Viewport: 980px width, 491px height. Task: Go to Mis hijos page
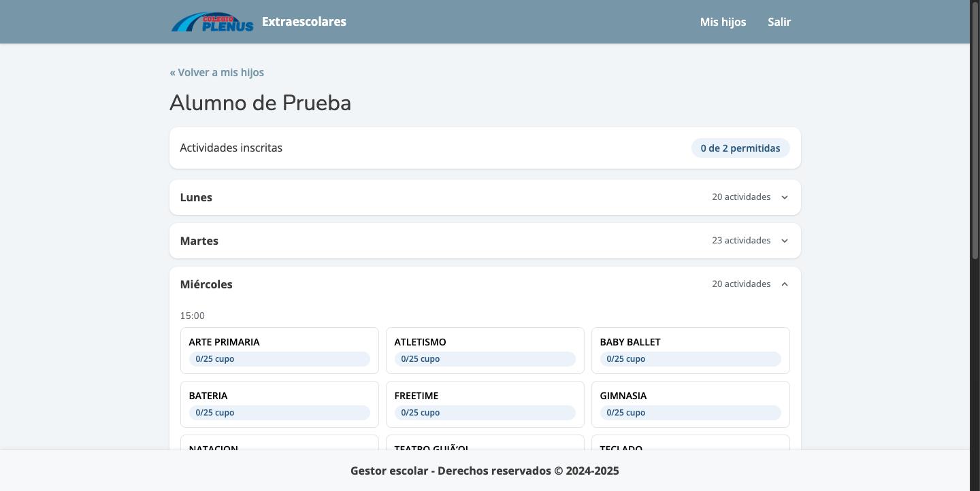pos(723,22)
